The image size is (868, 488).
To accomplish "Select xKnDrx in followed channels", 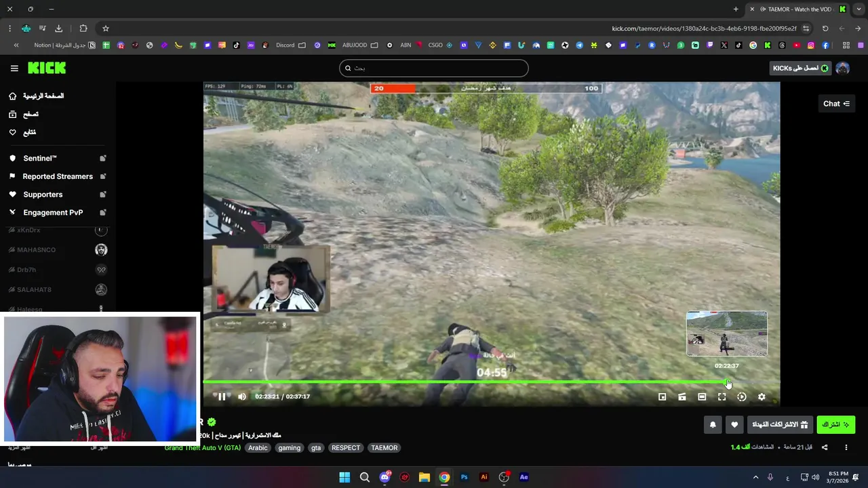I will [x=58, y=230].
